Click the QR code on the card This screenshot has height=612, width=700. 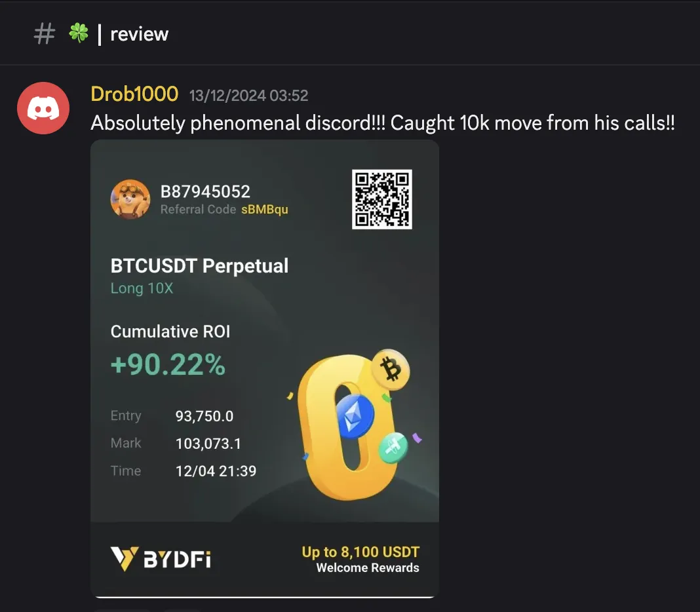pos(381,199)
